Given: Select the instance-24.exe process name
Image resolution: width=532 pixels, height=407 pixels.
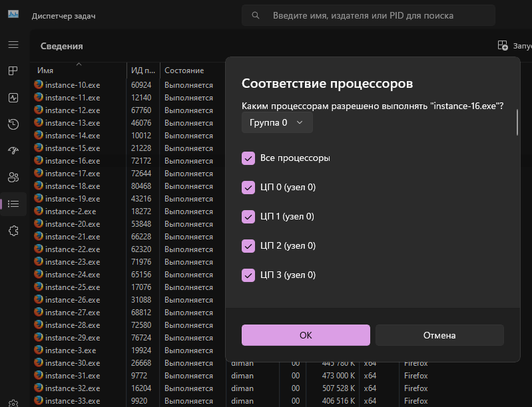Looking at the screenshot, I should [73, 275].
